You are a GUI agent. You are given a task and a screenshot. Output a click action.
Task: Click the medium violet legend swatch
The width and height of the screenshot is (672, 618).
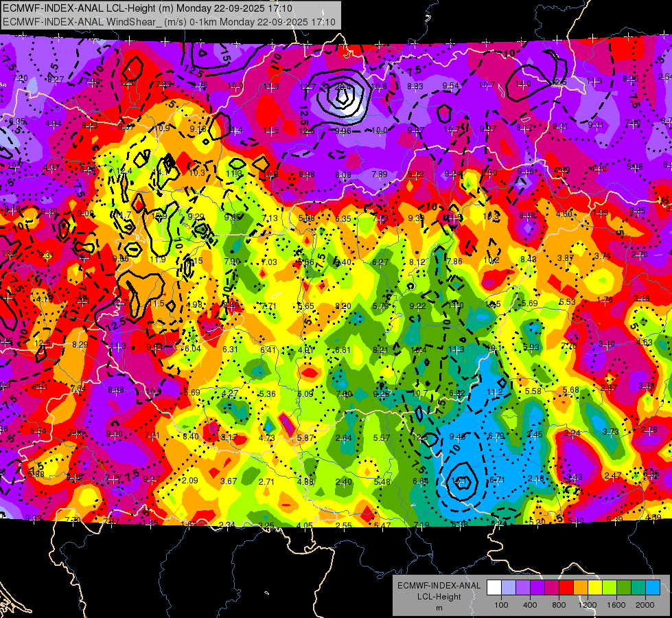coord(523,588)
